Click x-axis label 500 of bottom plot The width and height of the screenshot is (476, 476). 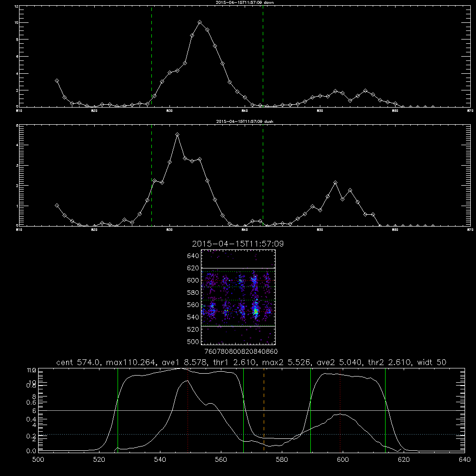click(38, 460)
